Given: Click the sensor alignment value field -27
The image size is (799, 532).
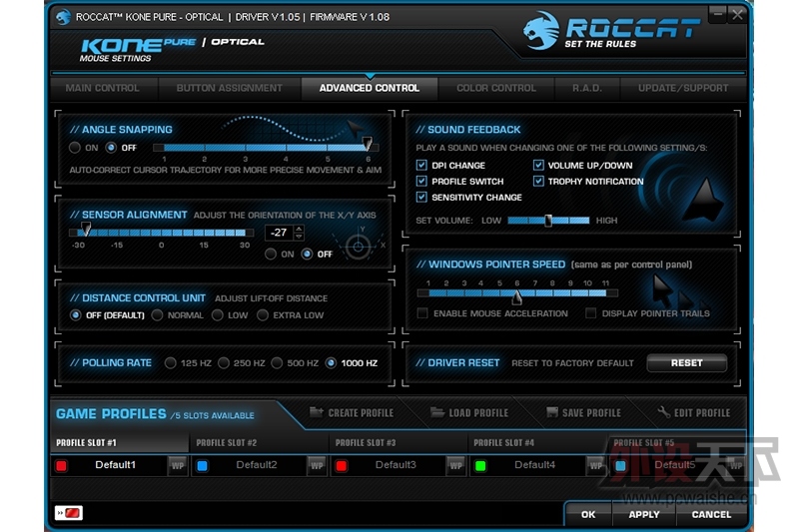Looking at the screenshot, I should pos(279,233).
